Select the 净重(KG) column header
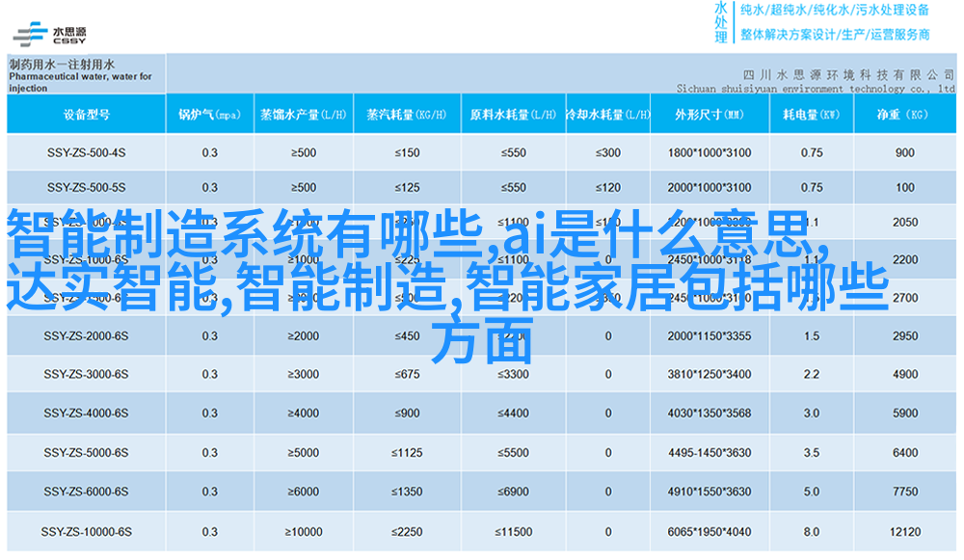The width and height of the screenshot is (964, 560). 904,115
